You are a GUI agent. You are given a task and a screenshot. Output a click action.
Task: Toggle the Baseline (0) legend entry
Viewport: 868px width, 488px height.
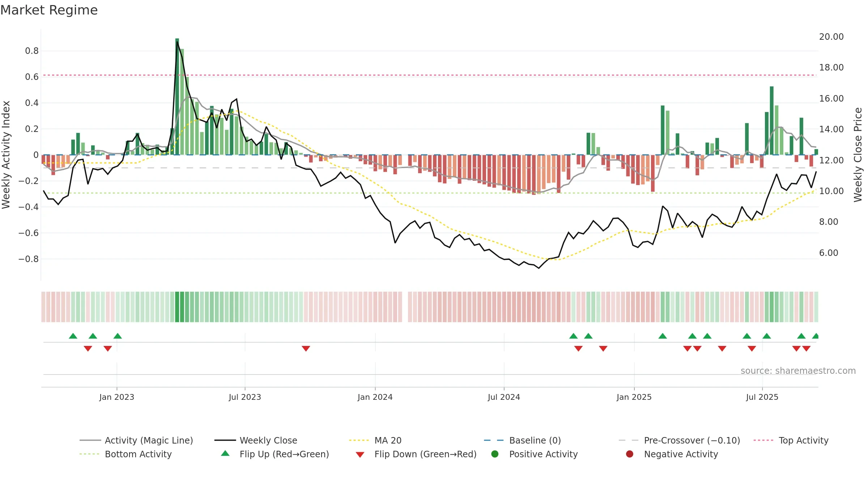tap(522, 440)
